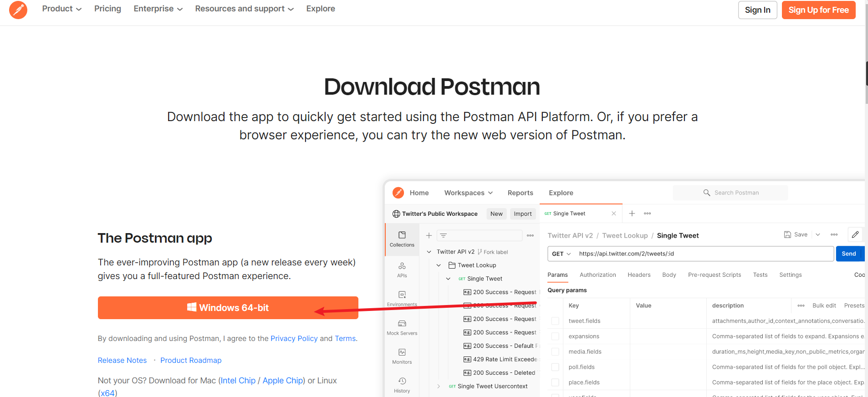Switch to the Authorization tab
The width and height of the screenshot is (868, 397).
click(x=597, y=275)
